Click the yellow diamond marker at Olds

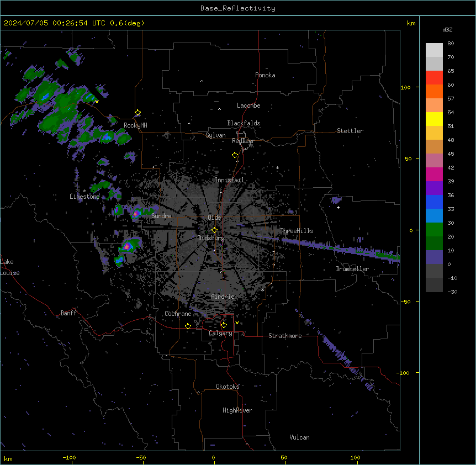click(214, 230)
